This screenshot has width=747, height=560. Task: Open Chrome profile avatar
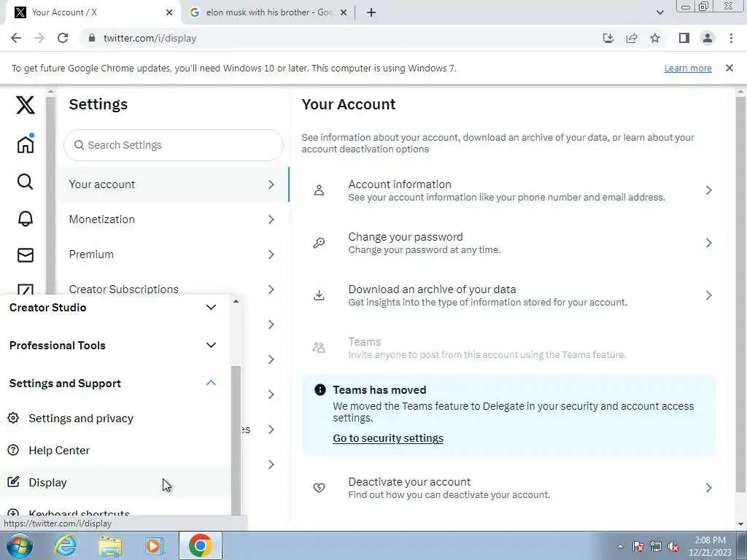coord(708,38)
